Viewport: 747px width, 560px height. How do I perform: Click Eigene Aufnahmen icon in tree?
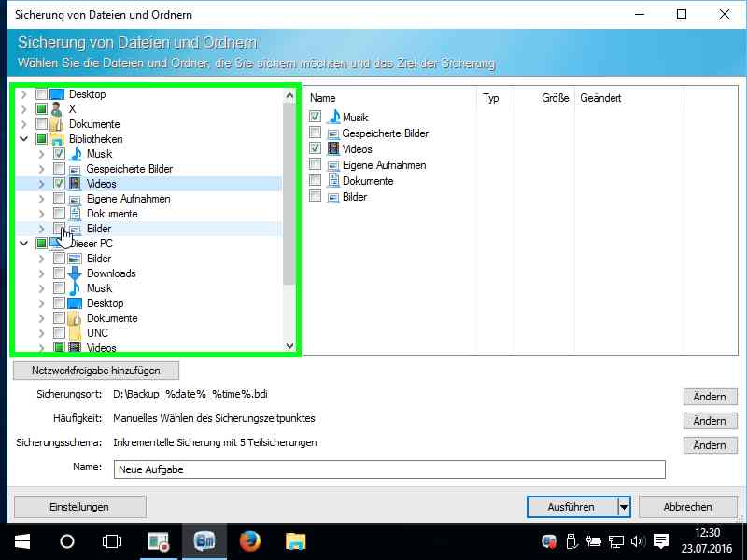click(75, 199)
